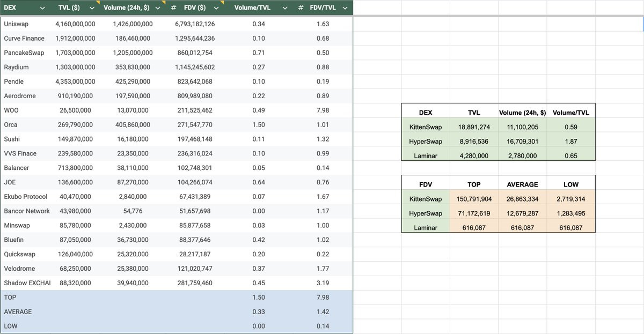This screenshot has width=644, height=334.
Task: Click HyperSwap's Volume/TVL value 1.87
Action: (571, 142)
